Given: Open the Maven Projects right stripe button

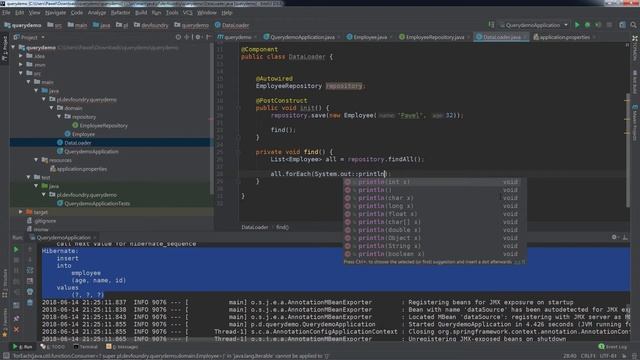Looking at the screenshot, I should [x=635, y=122].
